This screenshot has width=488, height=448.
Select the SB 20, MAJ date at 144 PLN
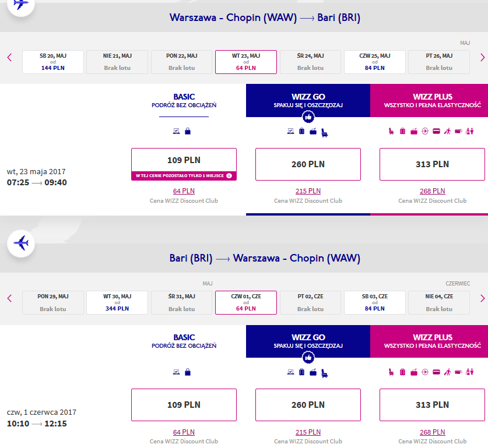[53, 62]
